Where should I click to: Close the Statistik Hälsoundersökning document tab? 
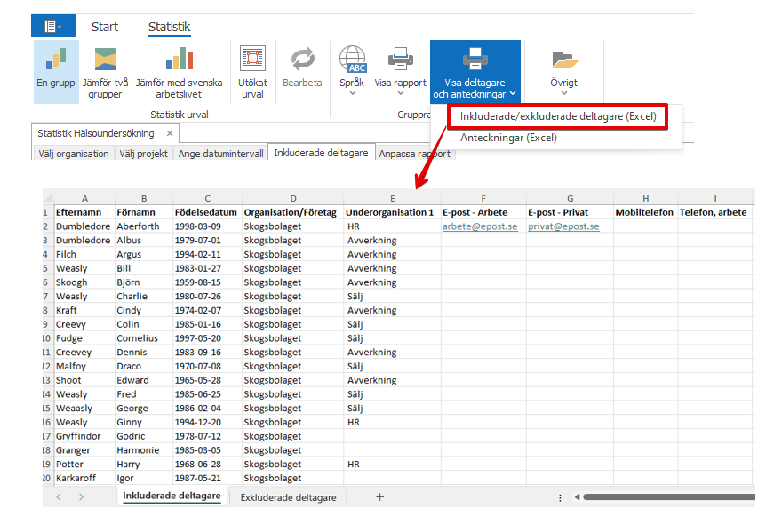coord(170,133)
